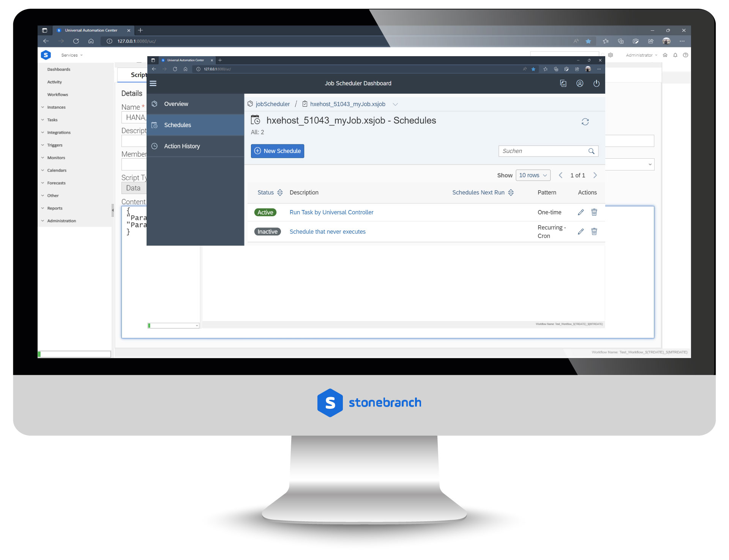Click the refresh icon on Schedules header
This screenshot has height=560, width=729.
pos(585,121)
